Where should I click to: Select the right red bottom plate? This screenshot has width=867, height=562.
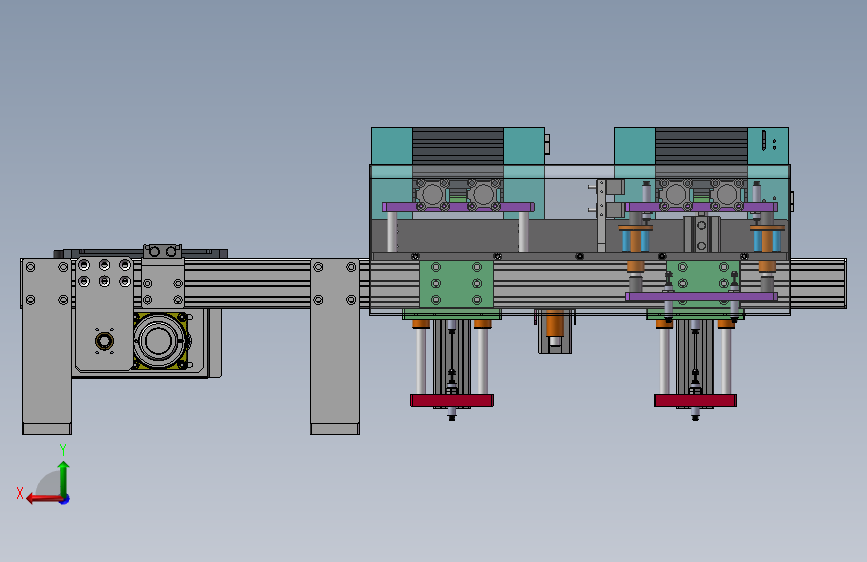click(695, 400)
